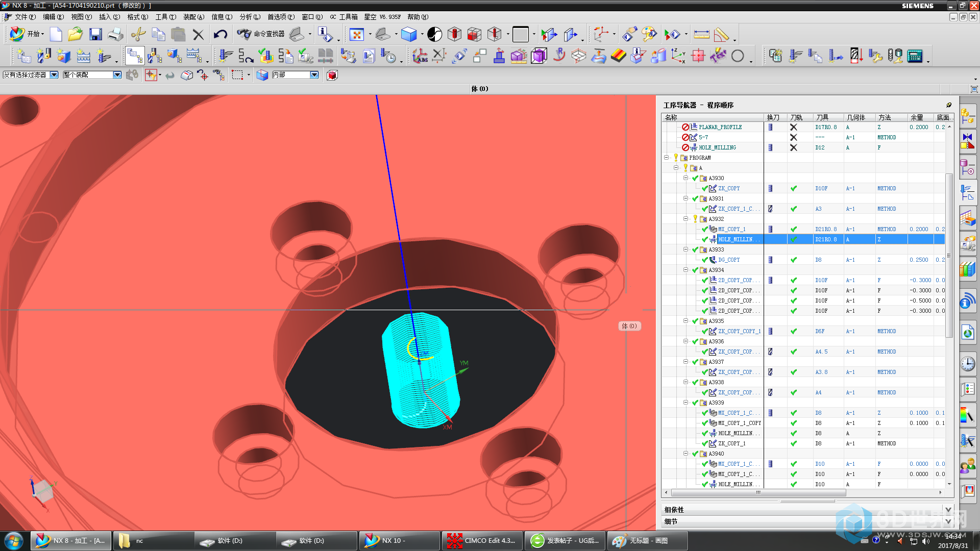Click the Save floppy disk icon
The width and height of the screenshot is (980, 551).
[x=95, y=34]
